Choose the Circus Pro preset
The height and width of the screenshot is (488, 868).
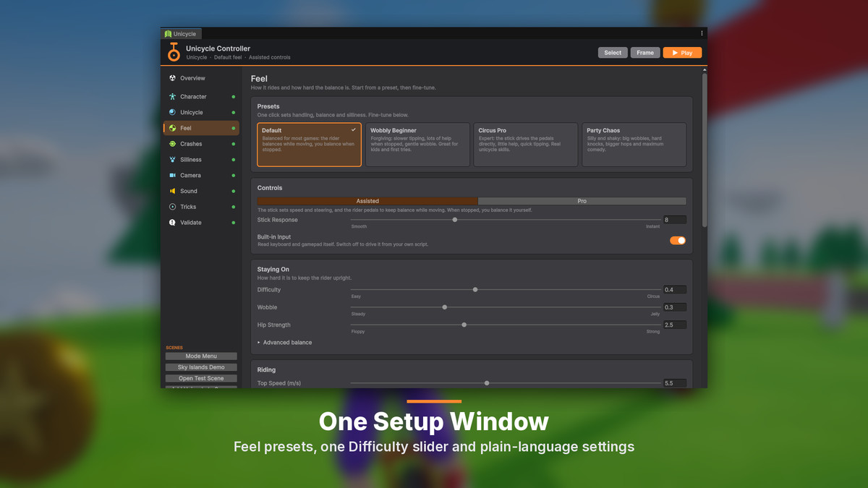click(526, 145)
